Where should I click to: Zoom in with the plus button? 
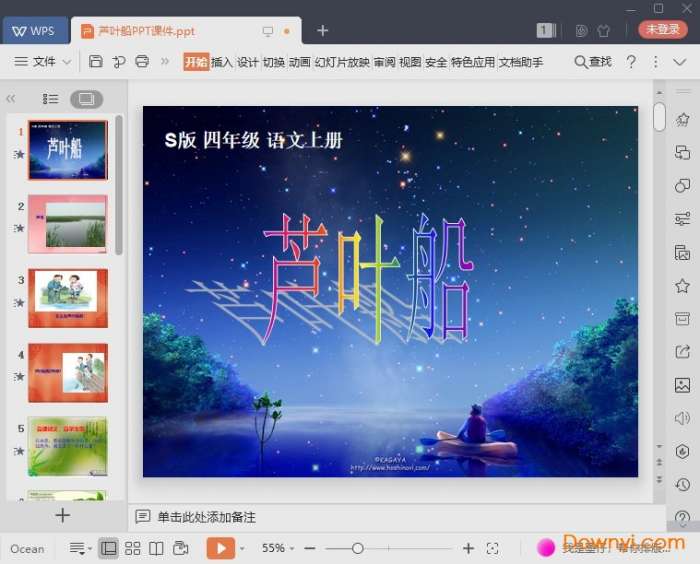click(x=468, y=548)
